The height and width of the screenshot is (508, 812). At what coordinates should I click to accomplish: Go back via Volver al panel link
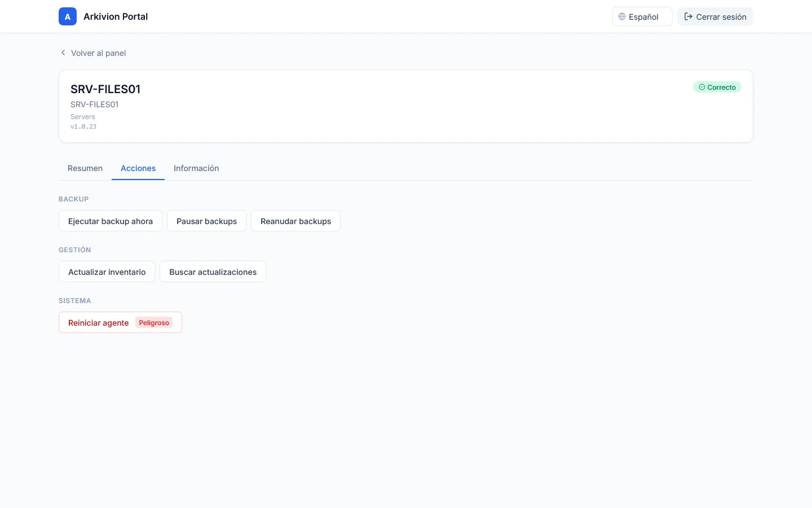[x=93, y=52]
